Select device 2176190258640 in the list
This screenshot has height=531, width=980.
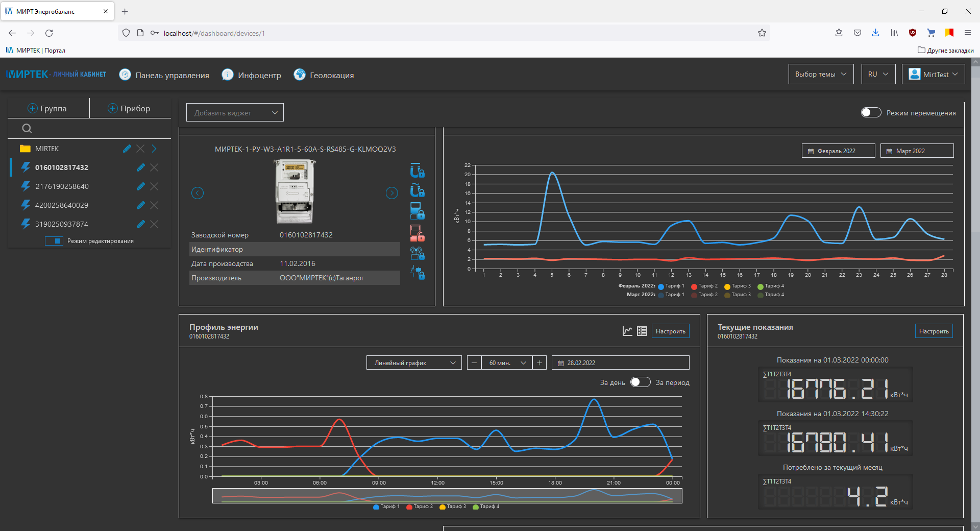[62, 186]
